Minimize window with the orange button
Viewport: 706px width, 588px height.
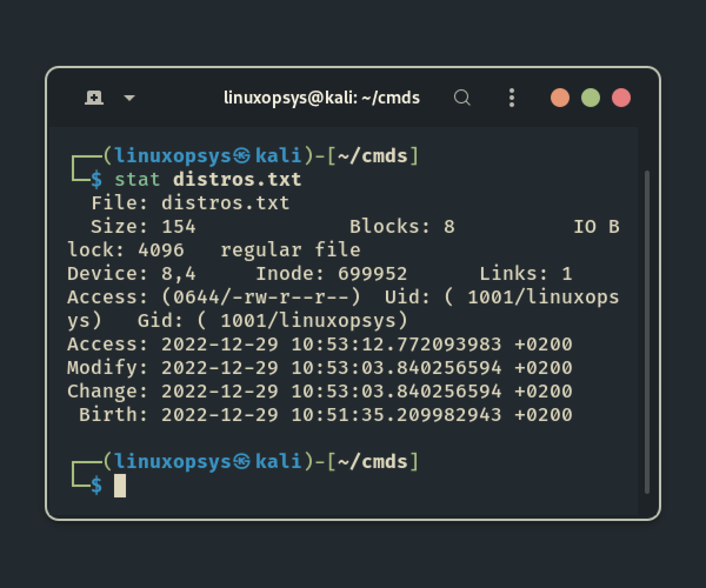(560, 98)
